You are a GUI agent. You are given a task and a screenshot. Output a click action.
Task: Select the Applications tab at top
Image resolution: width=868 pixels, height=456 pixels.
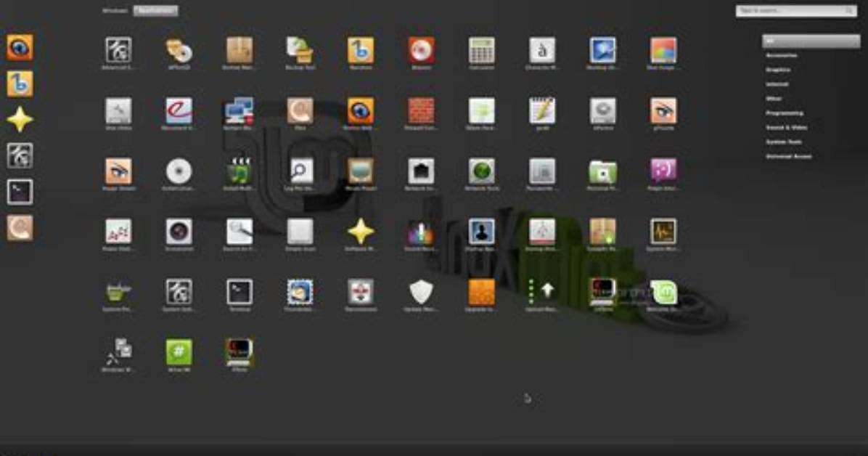click(x=155, y=10)
